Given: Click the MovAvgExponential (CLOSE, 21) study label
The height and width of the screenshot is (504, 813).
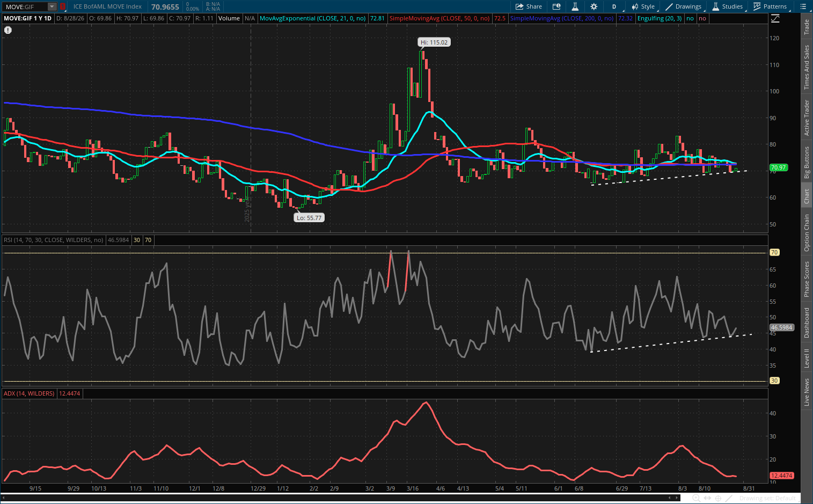Looking at the screenshot, I should click(312, 18).
